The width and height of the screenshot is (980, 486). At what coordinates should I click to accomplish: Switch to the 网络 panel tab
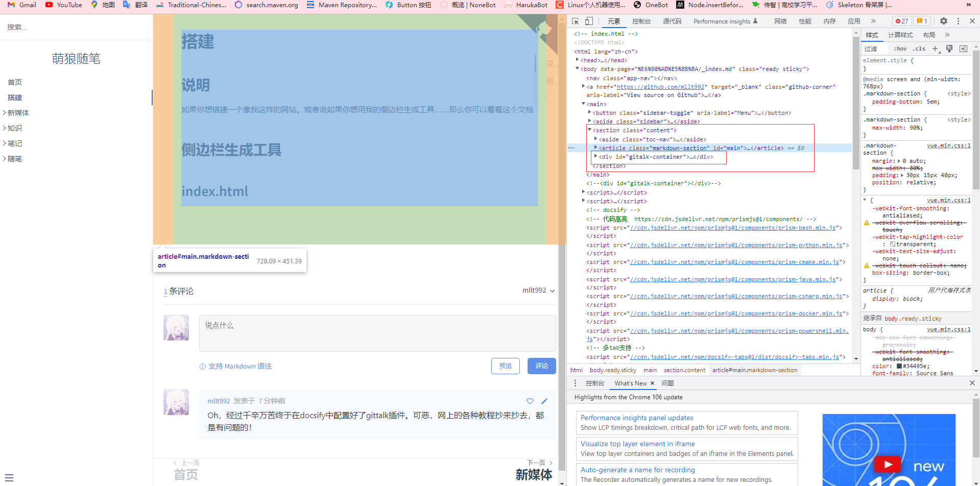coord(780,21)
